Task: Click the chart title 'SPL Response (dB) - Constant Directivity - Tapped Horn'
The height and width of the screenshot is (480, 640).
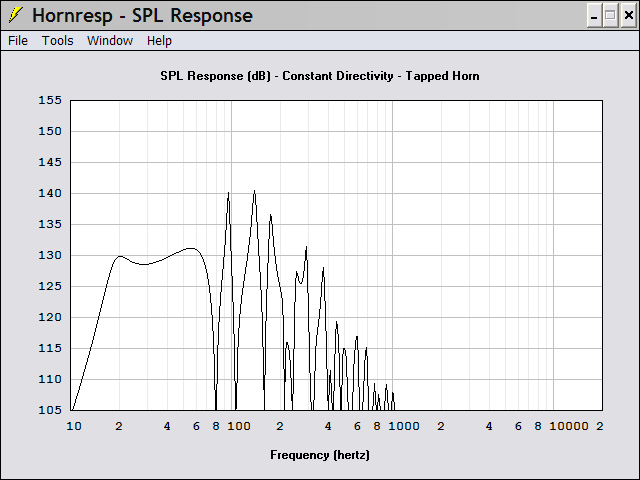Action: click(x=320, y=76)
